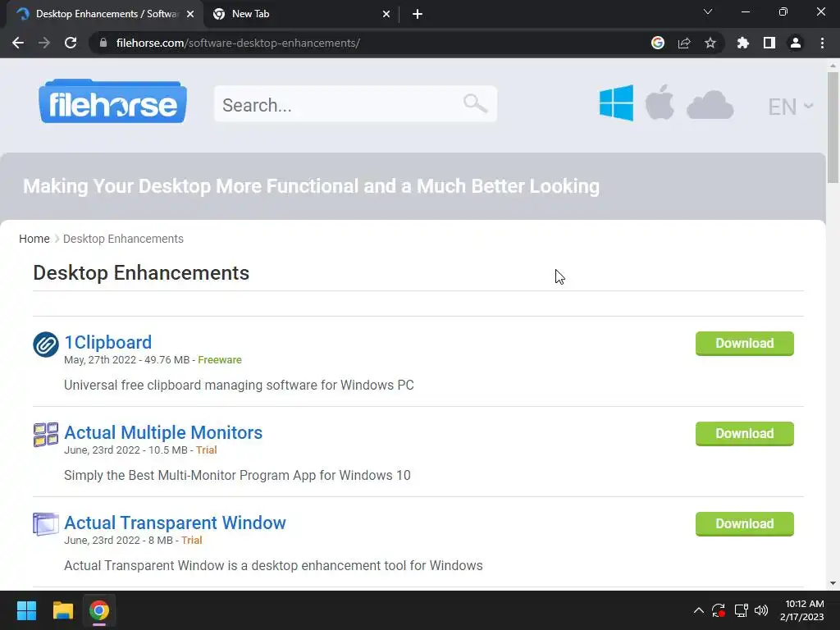Expand the EN language dropdown

(790, 107)
